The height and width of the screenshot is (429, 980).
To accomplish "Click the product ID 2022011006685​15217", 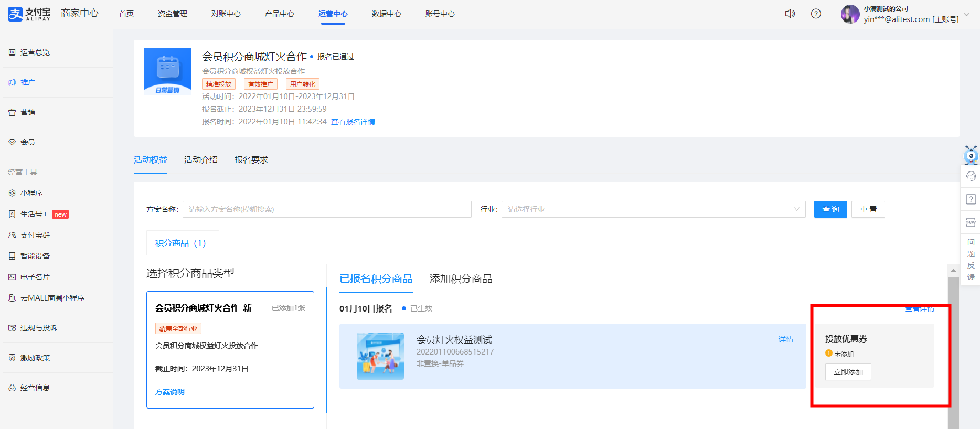I will 455,352.
